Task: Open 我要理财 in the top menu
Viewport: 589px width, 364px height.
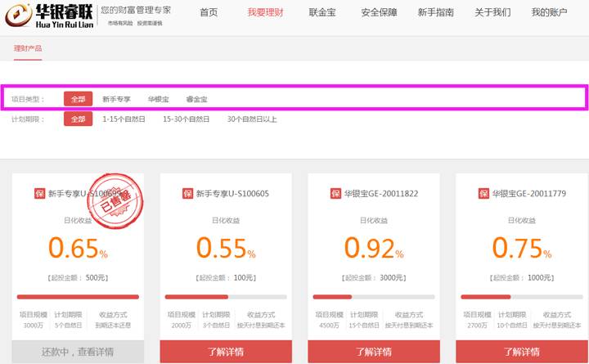Action: (265, 12)
